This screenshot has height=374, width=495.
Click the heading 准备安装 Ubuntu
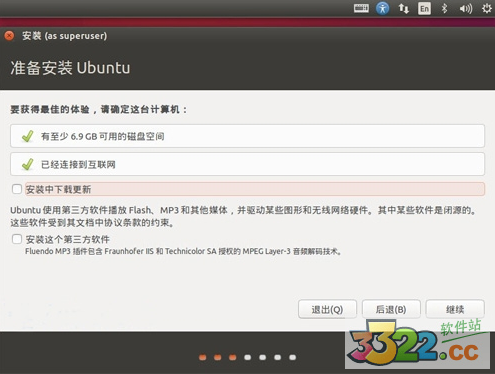coord(70,68)
